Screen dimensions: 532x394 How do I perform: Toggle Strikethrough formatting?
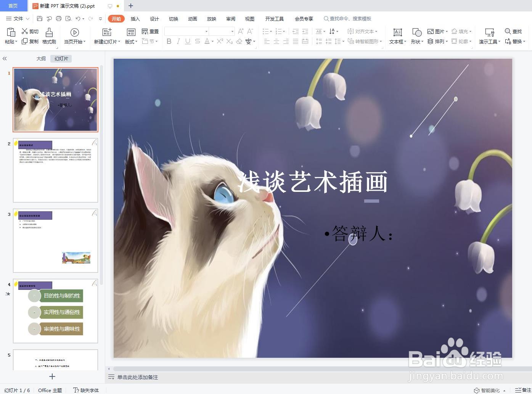click(x=197, y=41)
